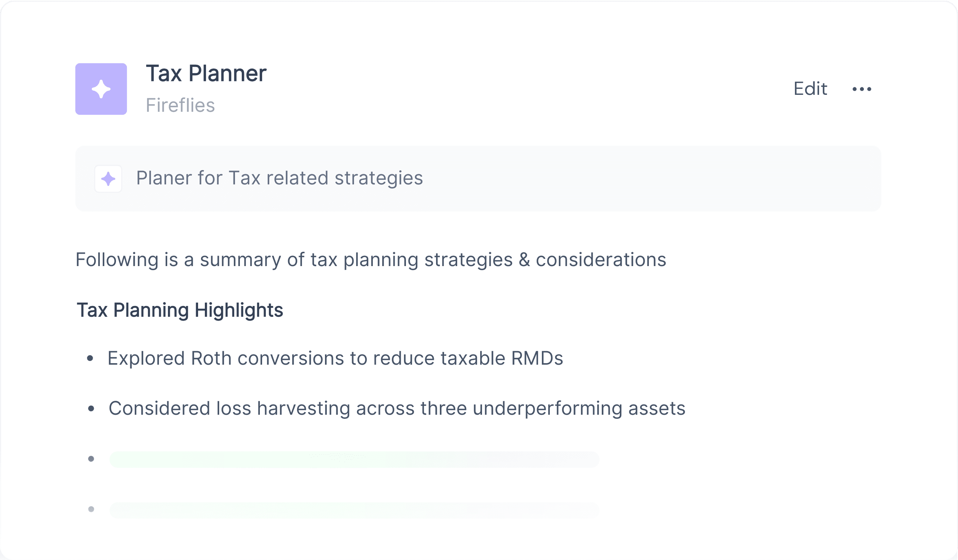Select the Tax Planning Highlights heading
Screen dimensions: 958x560
pyautogui.click(x=180, y=310)
